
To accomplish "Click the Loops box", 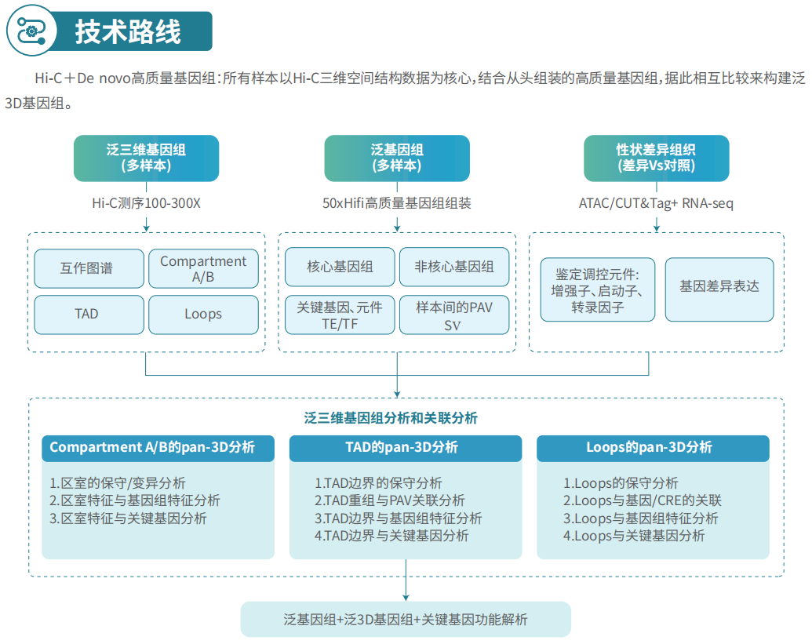I will (x=203, y=315).
